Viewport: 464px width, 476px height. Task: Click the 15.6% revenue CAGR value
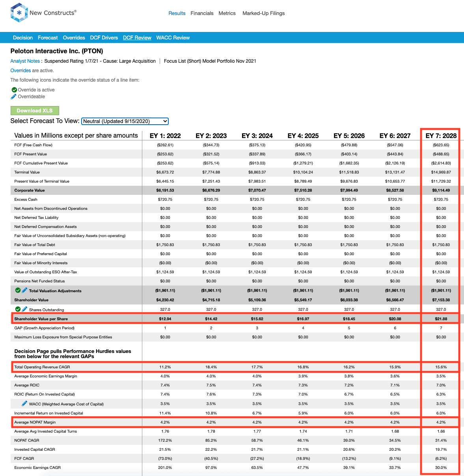tap(441, 367)
